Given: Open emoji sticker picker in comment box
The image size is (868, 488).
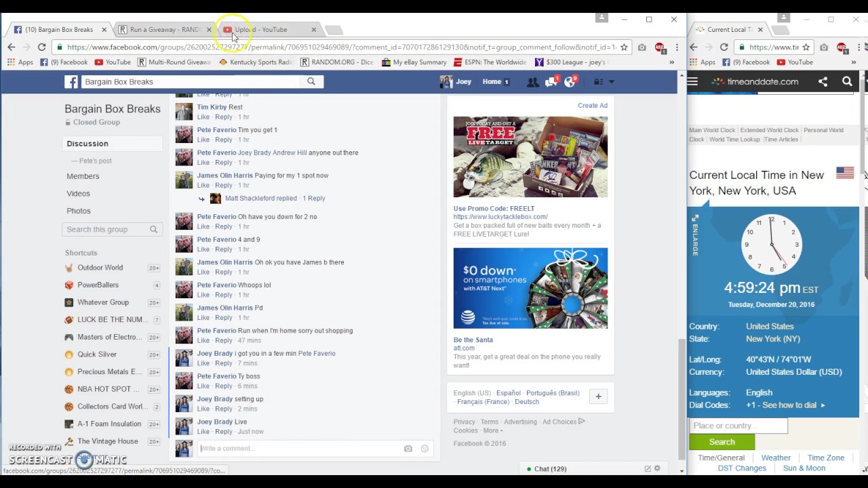Looking at the screenshot, I should pos(425,449).
